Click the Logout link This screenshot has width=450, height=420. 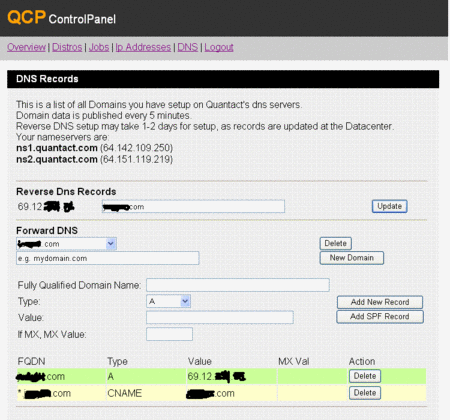point(219,47)
